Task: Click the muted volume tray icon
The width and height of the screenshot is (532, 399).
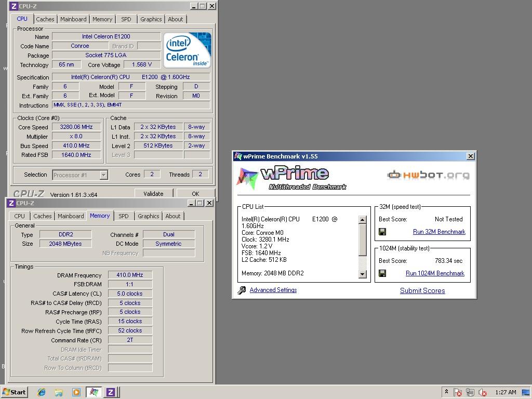Action: point(482,393)
